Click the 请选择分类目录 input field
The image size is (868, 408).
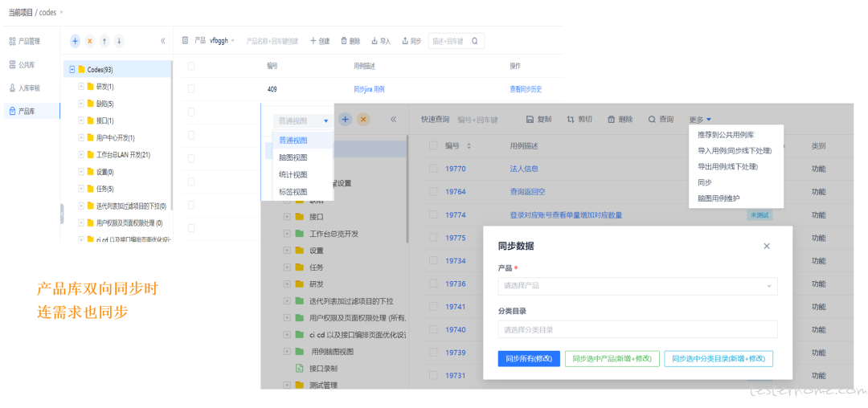pos(637,329)
